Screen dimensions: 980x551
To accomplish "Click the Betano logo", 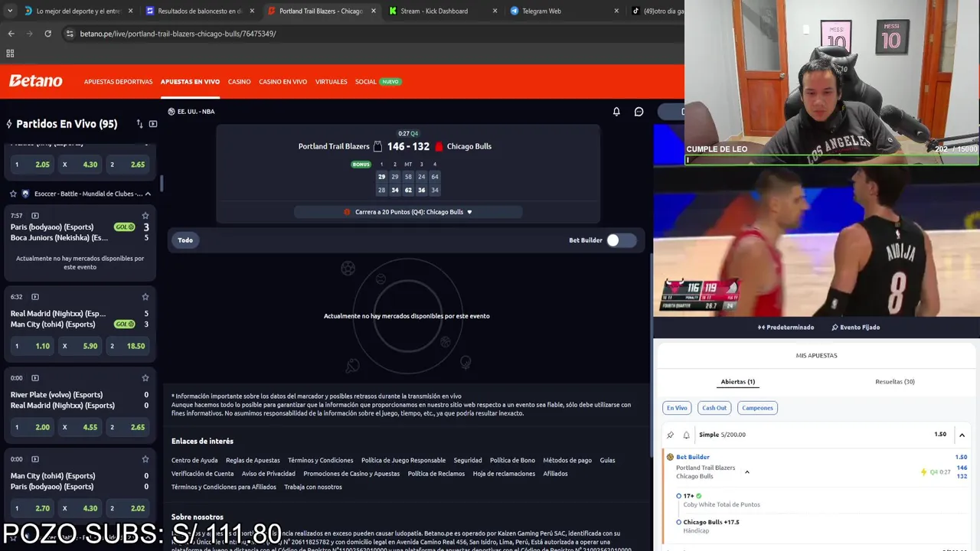I will tap(35, 81).
